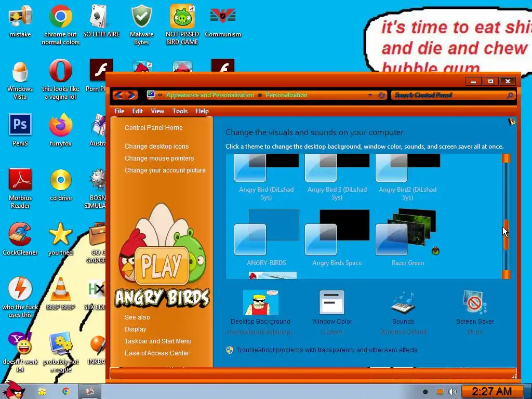Open Change your account picture link
532x399 pixels.
pyautogui.click(x=165, y=170)
